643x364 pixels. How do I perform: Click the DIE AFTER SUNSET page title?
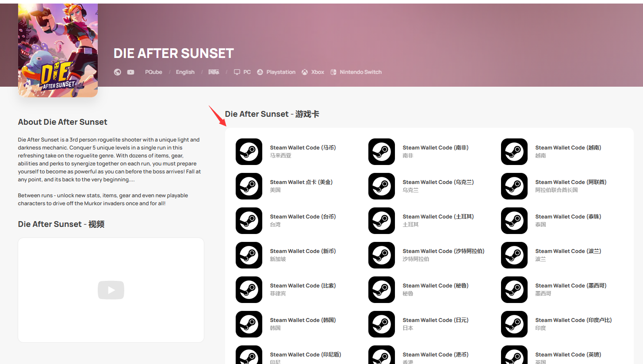click(174, 54)
